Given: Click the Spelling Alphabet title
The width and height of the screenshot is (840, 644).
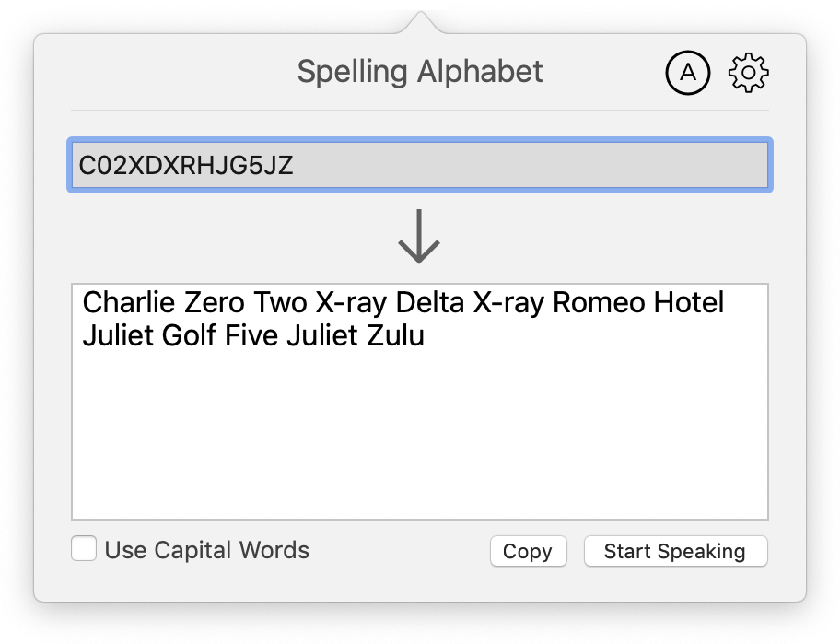Looking at the screenshot, I should pos(419,71).
